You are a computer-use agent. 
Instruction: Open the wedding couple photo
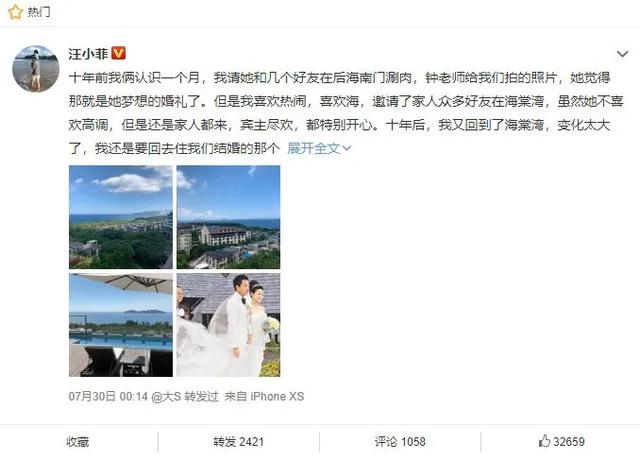[x=228, y=325]
